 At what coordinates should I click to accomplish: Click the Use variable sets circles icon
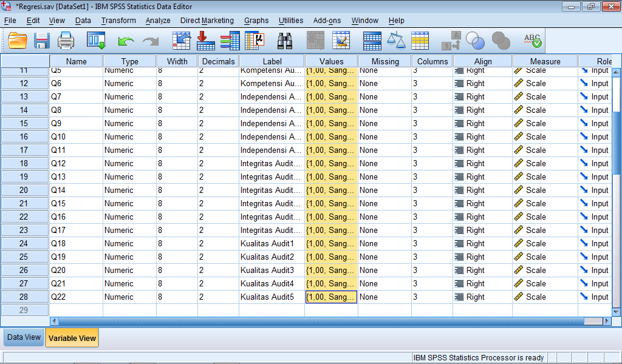click(x=475, y=41)
